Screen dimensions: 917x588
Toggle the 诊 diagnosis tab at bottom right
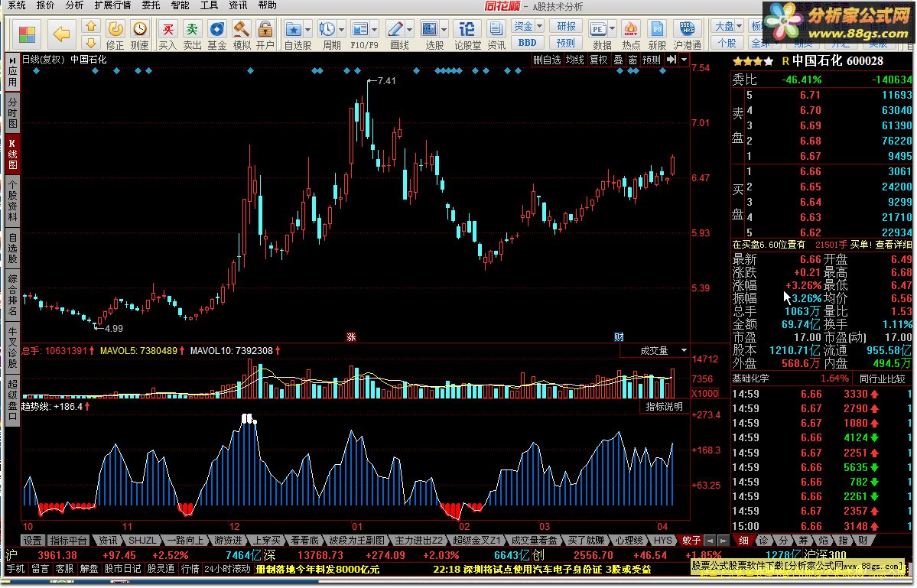(763, 541)
